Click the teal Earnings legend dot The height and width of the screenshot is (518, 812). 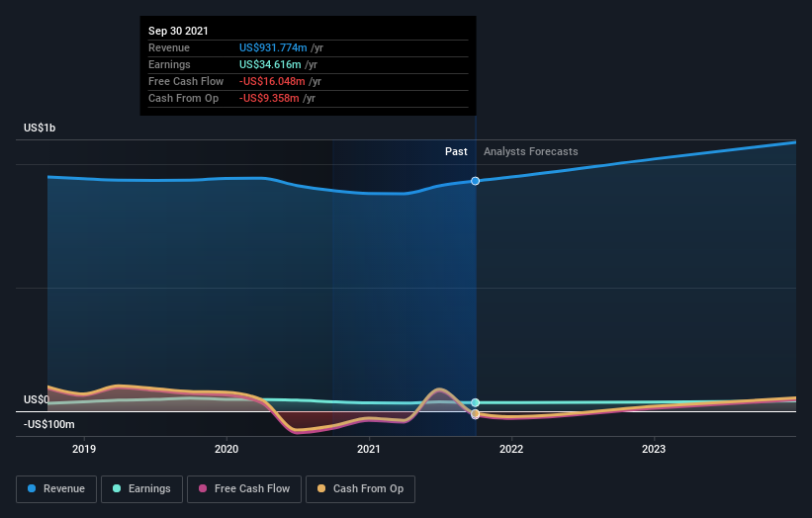[117, 488]
